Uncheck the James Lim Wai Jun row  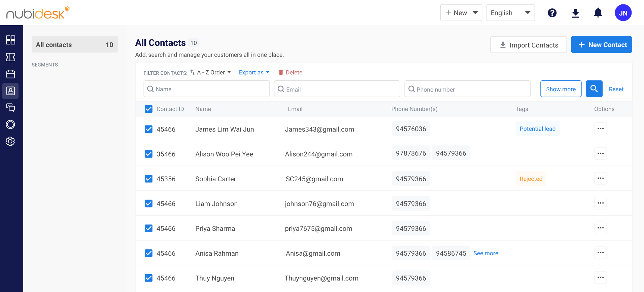pyautogui.click(x=148, y=129)
